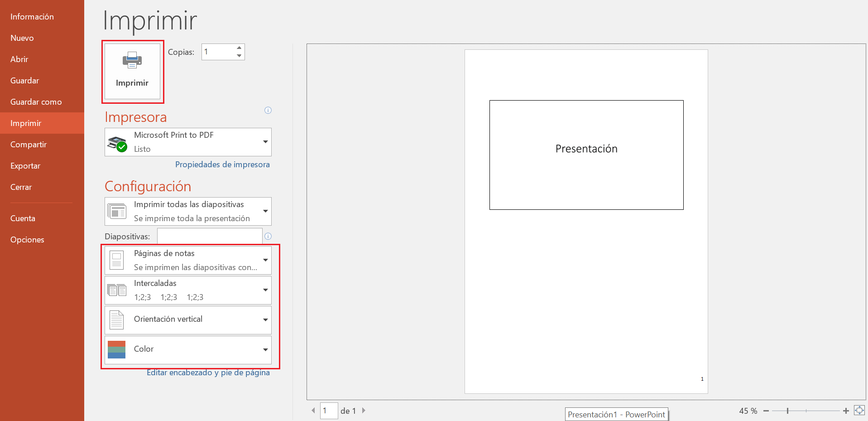Click the Orientación vertical page icon
The width and height of the screenshot is (868, 421).
[x=117, y=320]
